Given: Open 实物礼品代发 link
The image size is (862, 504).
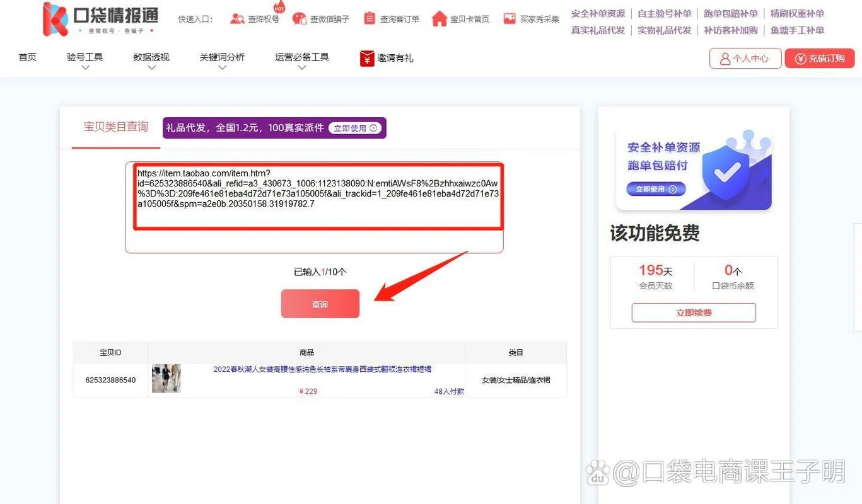Looking at the screenshot, I should [665, 30].
